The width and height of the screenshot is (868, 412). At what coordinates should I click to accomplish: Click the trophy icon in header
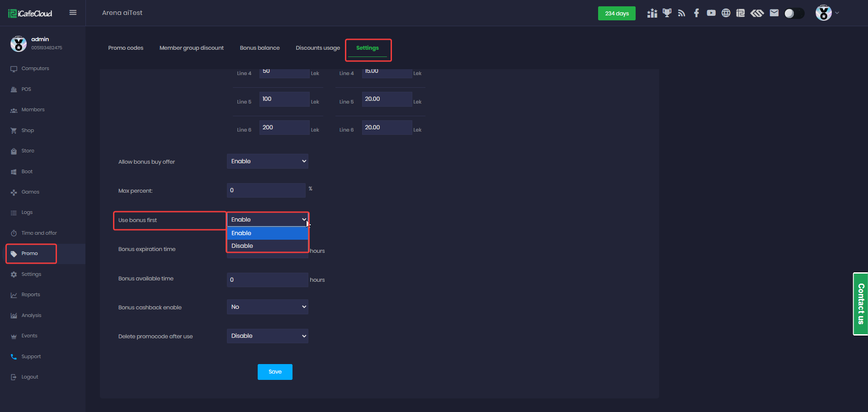click(667, 13)
